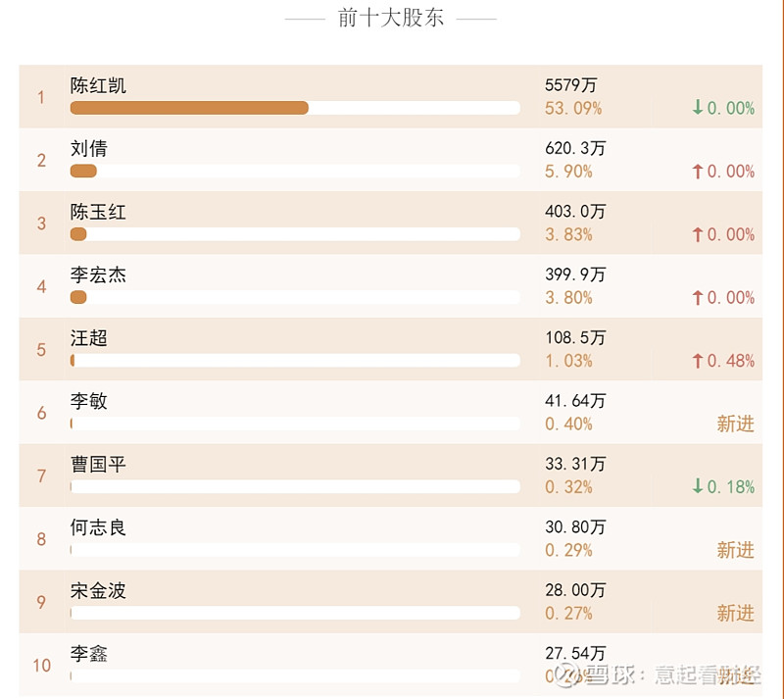Image resolution: width=784 pixels, height=699 pixels.
Task: Click the up arrow icon in 陈玉红's row
Action: (700, 234)
